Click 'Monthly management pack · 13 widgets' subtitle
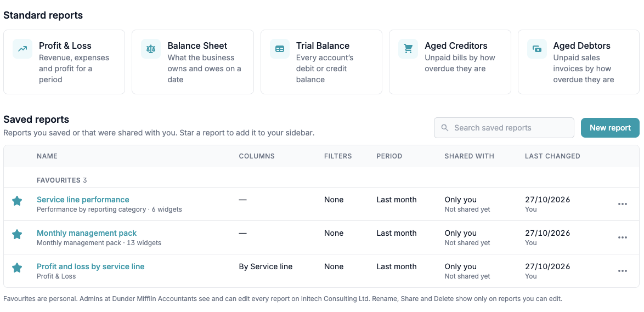 point(99,242)
